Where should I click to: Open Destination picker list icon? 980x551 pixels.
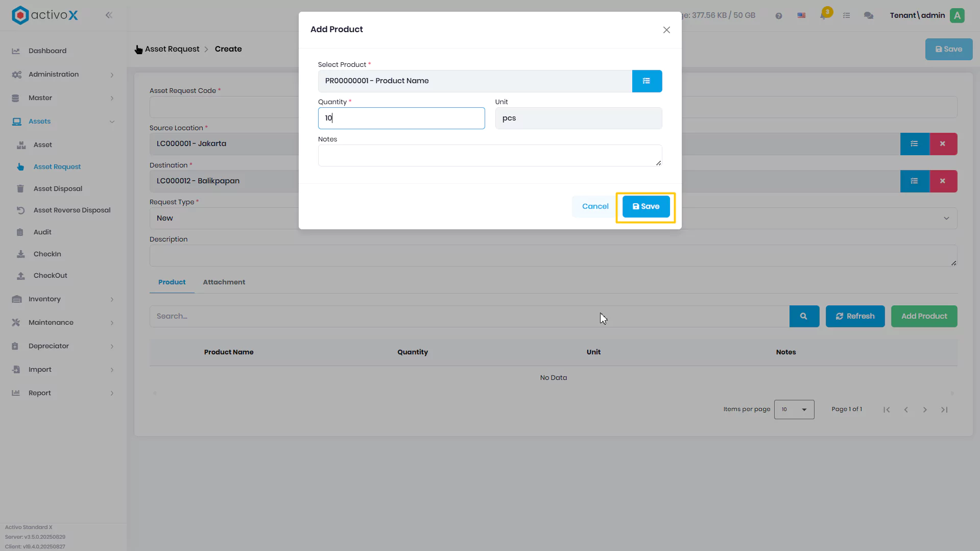pyautogui.click(x=915, y=181)
